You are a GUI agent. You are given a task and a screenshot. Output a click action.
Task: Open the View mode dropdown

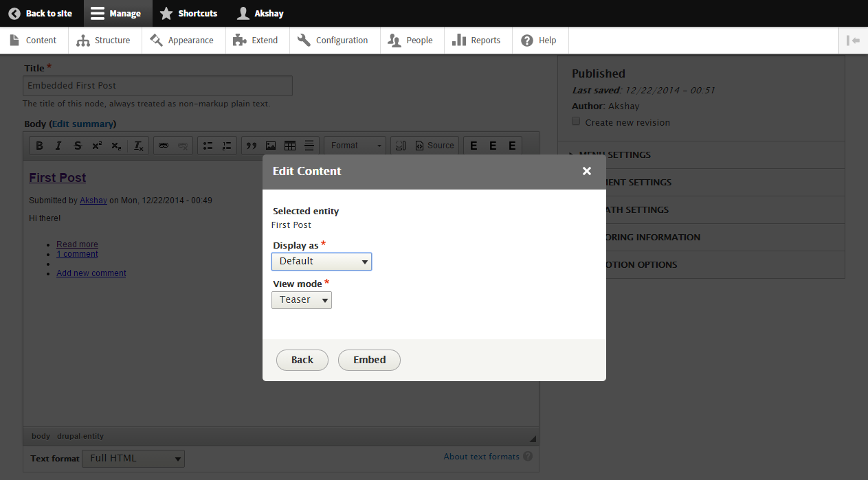coord(302,299)
